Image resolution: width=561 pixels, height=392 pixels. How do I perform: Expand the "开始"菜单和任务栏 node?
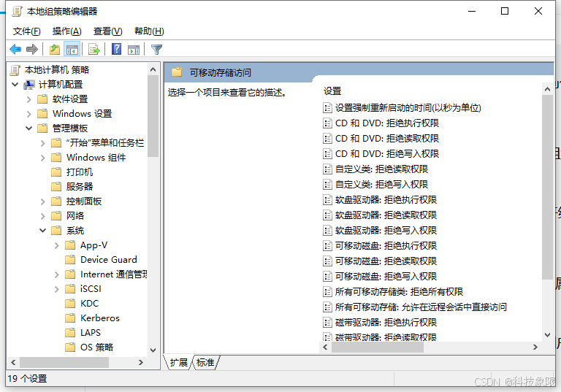tap(43, 143)
